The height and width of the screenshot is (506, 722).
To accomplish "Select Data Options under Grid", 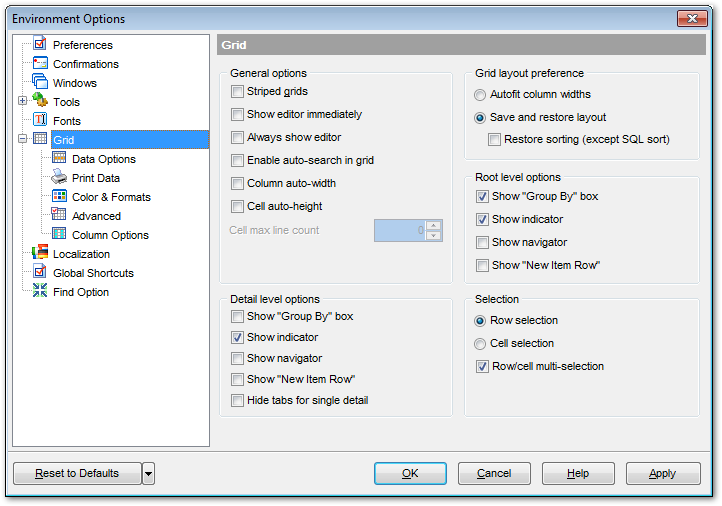I will (104, 159).
